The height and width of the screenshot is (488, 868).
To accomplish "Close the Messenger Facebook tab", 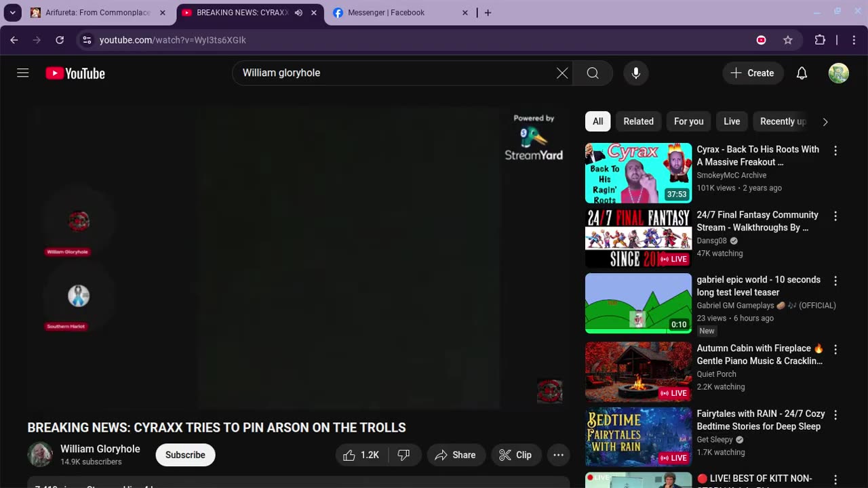I will [x=465, y=13].
